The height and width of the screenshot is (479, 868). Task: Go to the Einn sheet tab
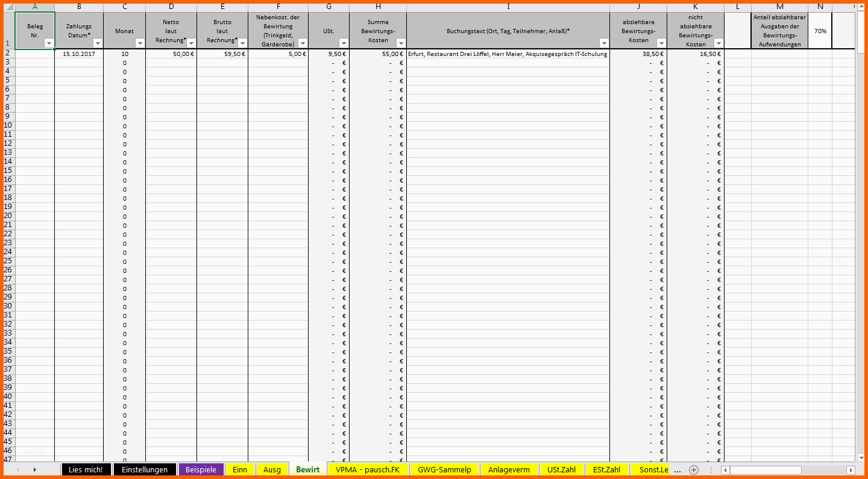coord(240,470)
